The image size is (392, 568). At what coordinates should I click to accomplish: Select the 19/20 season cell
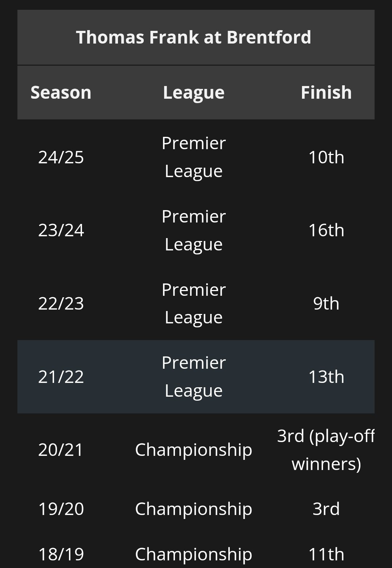pyautogui.click(x=61, y=508)
